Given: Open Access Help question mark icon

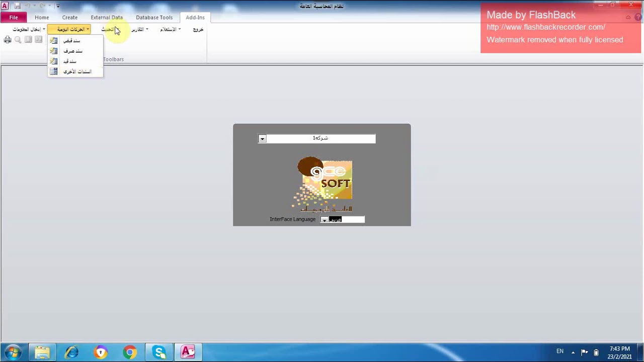Looking at the screenshot, I should (638, 18).
